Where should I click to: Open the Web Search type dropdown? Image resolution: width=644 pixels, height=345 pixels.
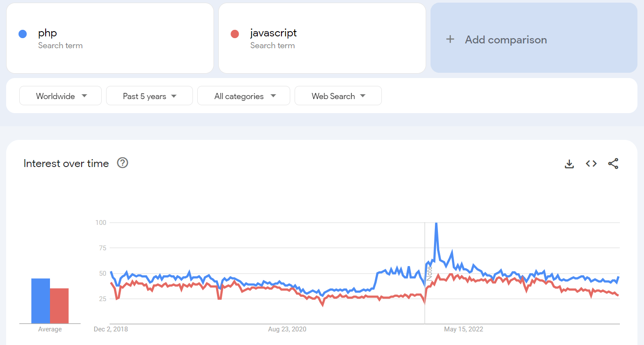[x=338, y=96]
